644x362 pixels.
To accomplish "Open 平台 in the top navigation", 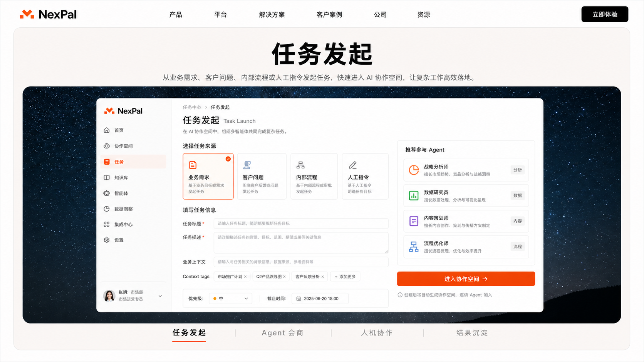I will pos(221,15).
